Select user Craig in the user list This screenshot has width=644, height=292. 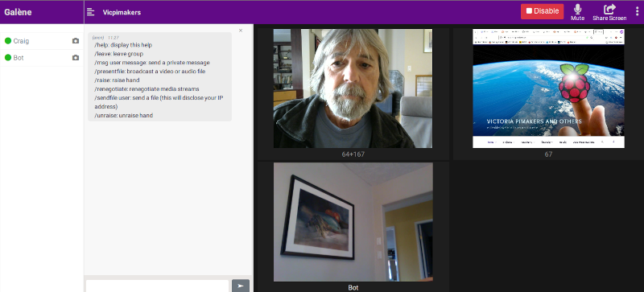42,41
